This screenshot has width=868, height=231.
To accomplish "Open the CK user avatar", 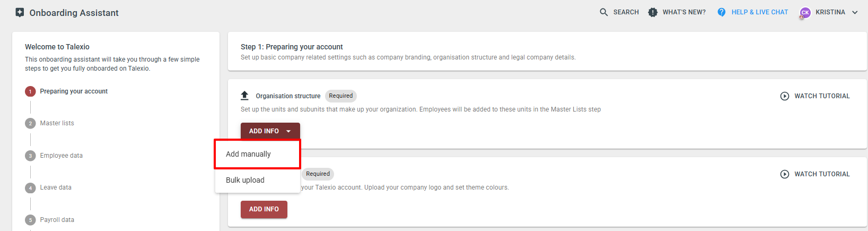I will [805, 13].
